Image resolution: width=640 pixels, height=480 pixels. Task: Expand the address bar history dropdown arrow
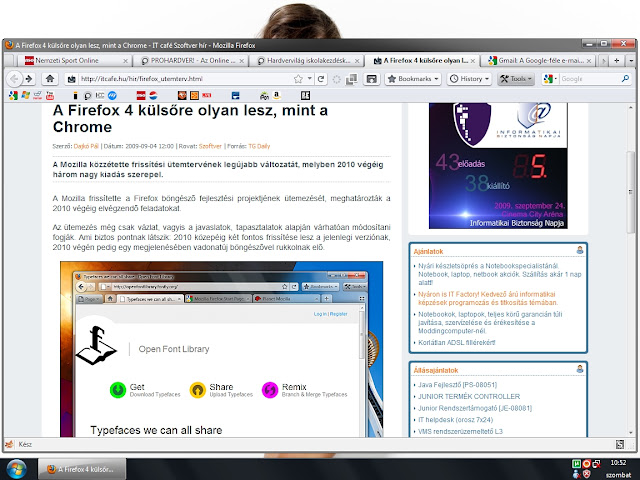coord(310,78)
